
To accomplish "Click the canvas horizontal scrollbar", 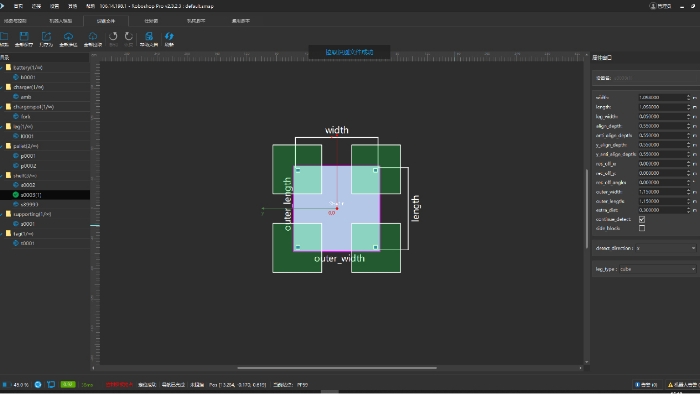I will click(x=337, y=368).
